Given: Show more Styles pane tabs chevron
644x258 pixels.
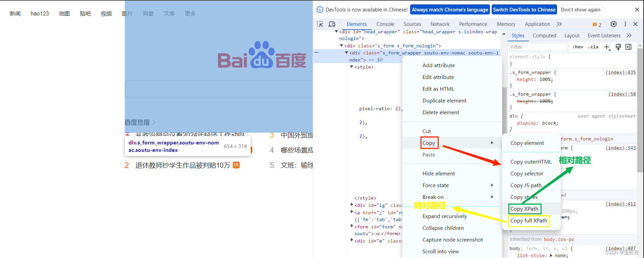Looking at the screenshot, I should pos(629,36).
